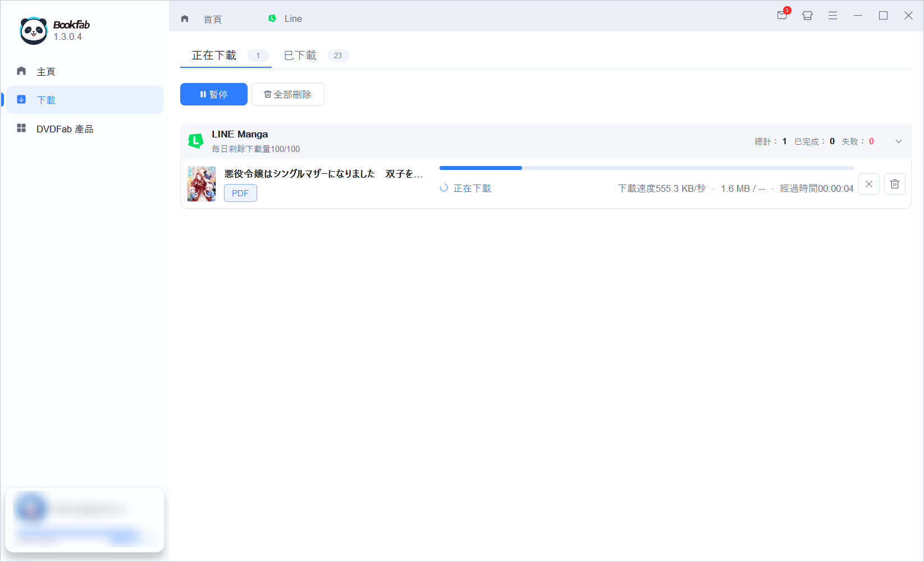924x562 pixels.
Task: Click the 下載速度555.3 KB/秒 text
Action: [x=662, y=188]
